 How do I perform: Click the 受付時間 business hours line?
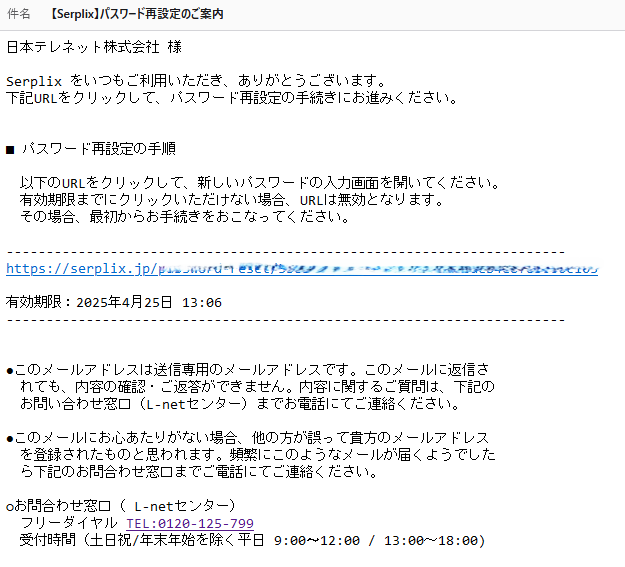(x=252, y=540)
